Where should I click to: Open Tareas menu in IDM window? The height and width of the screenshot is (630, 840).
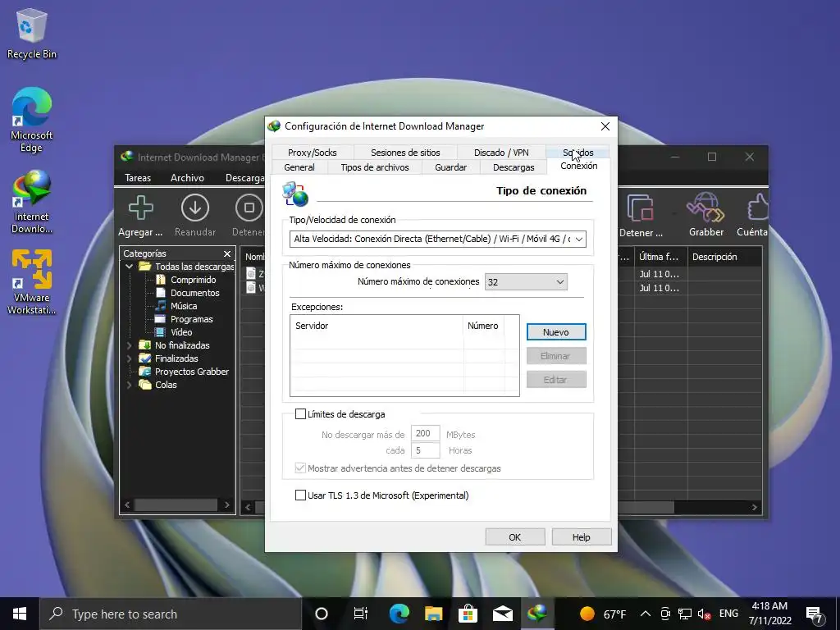pyautogui.click(x=138, y=178)
